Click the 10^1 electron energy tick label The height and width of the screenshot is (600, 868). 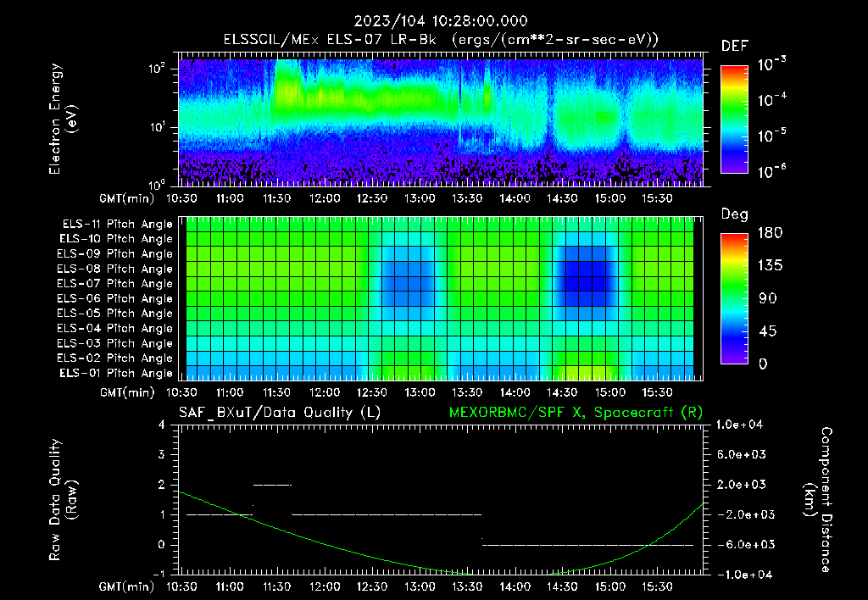click(x=157, y=127)
